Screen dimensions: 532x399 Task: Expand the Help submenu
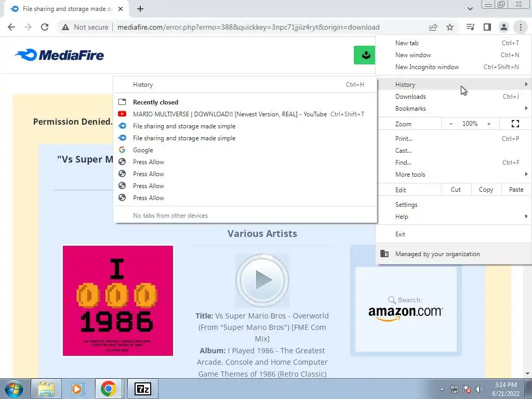point(454,217)
